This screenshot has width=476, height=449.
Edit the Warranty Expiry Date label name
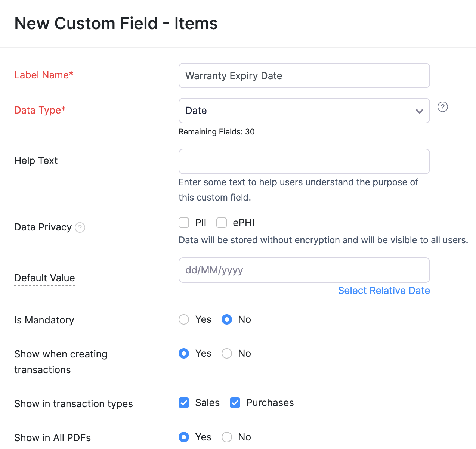tap(304, 75)
